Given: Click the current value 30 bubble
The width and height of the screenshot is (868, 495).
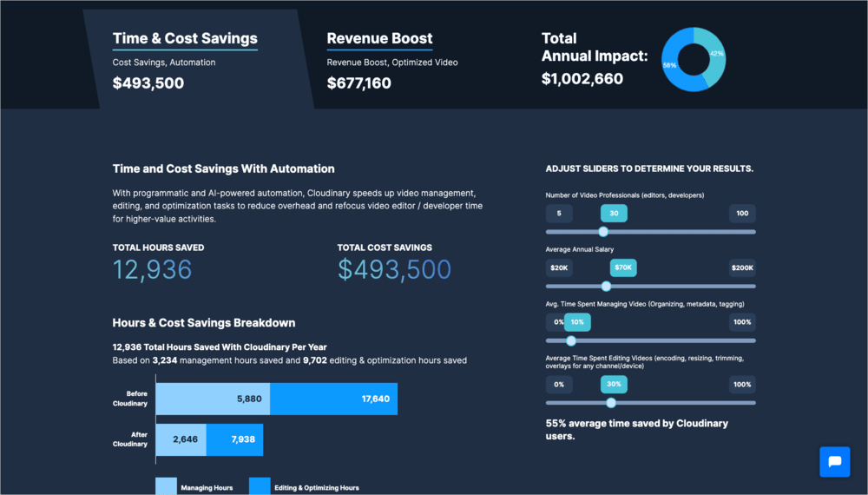Looking at the screenshot, I should [614, 213].
